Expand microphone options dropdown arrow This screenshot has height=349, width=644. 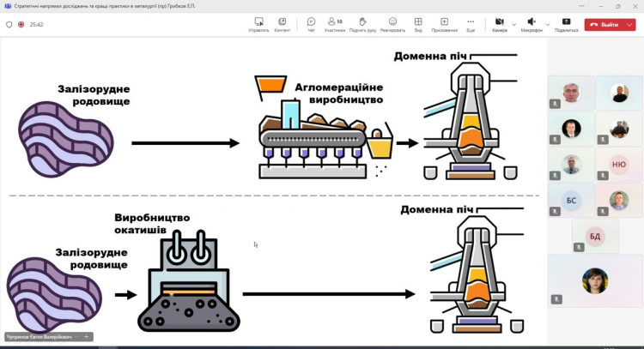click(548, 24)
